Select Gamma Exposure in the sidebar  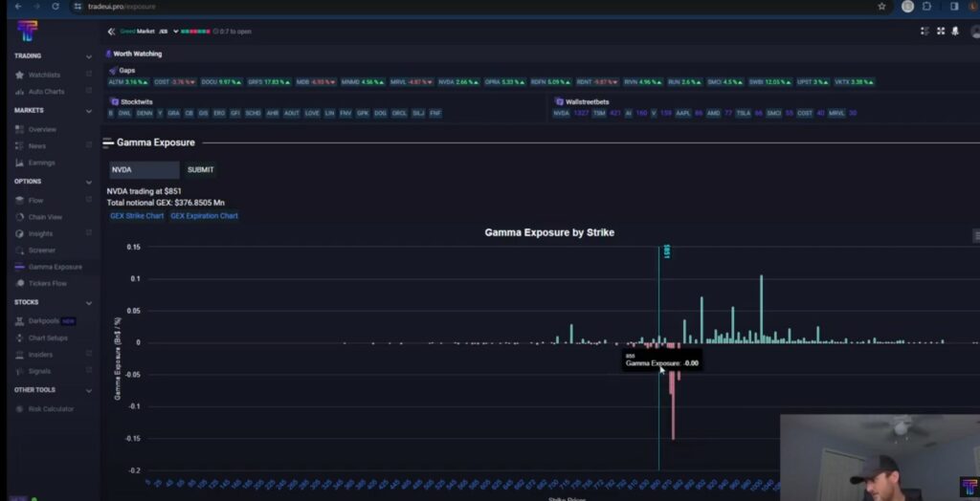coord(55,267)
